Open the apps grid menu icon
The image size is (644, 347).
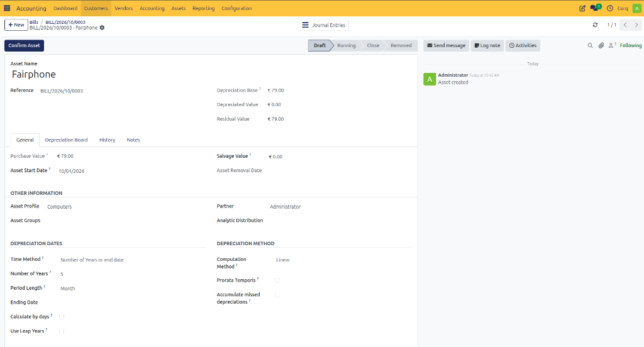click(x=7, y=8)
